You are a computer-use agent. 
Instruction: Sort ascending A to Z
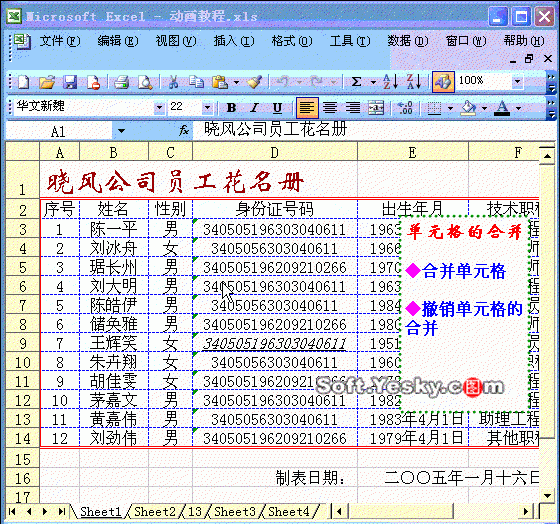tap(390, 82)
